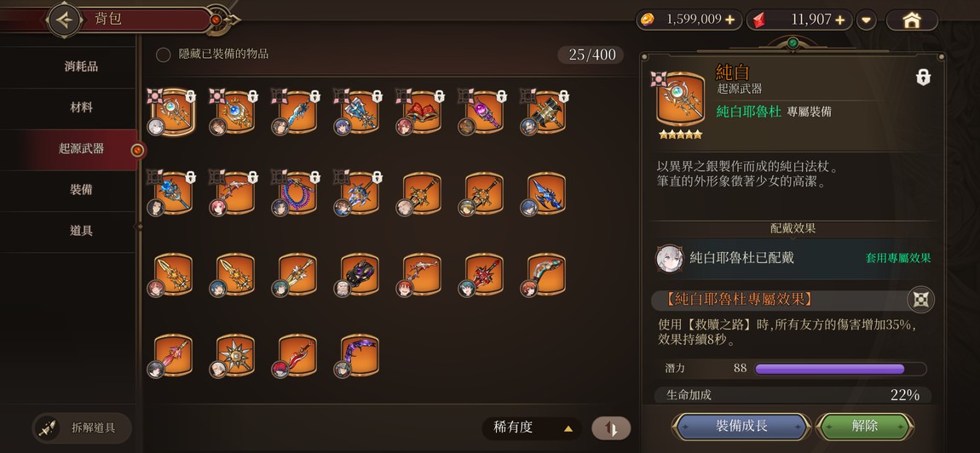Switch to the 消耗品 tab
Image resolution: width=980 pixels, height=453 pixels.
point(81,67)
